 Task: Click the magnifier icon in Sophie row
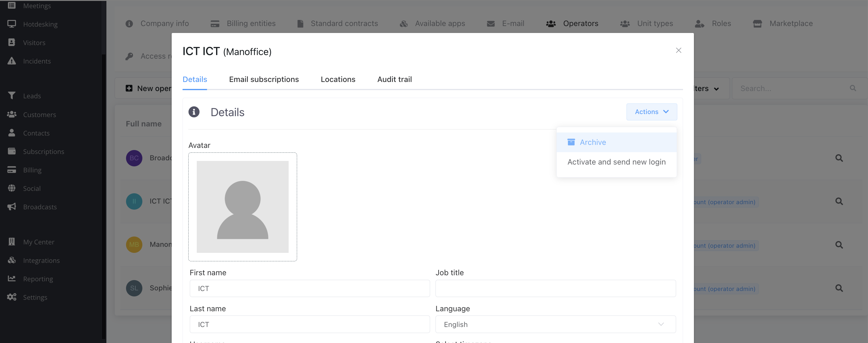pyautogui.click(x=839, y=288)
